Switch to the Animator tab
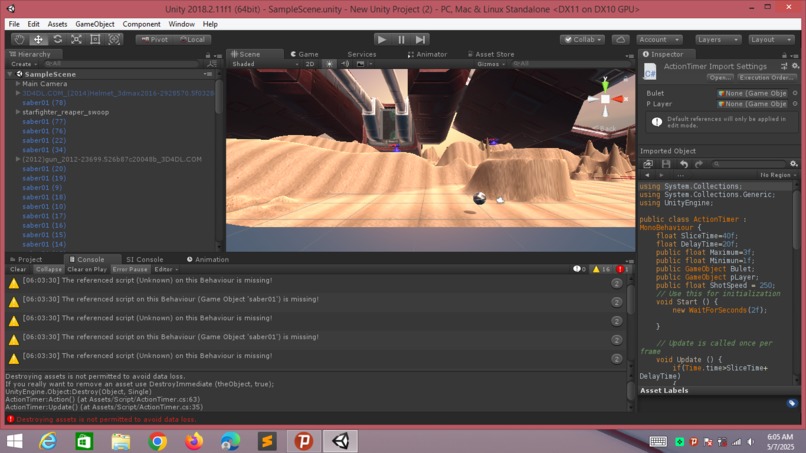 point(427,54)
